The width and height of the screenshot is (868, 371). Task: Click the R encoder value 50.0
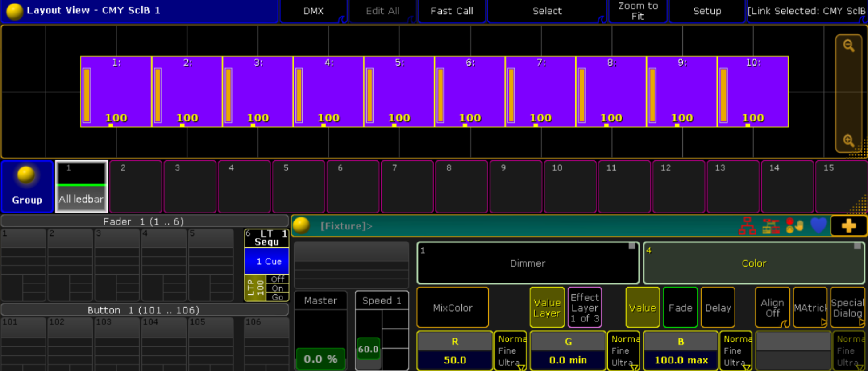click(x=455, y=360)
